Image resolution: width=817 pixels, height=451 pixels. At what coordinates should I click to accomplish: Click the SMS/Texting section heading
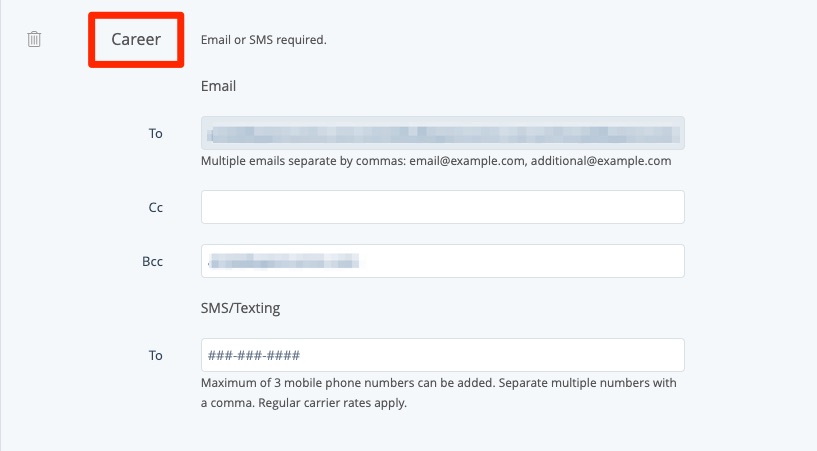click(x=240, y=308)
